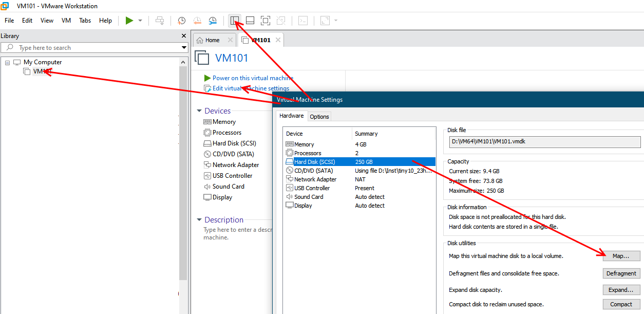The width and height of the screenshot is (644, 314).
Task: Click Power on this virtual machine link
Action: pos(253,78)
